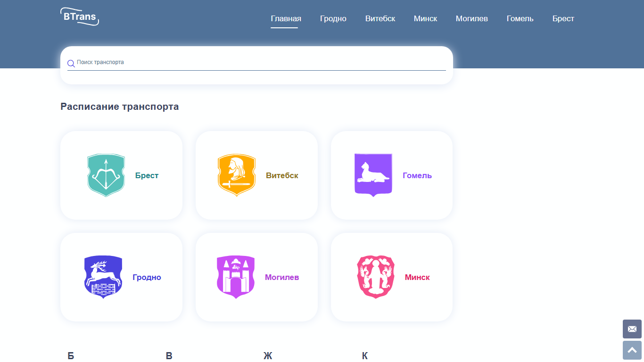644x362 pixels.
Task: Click the Mogilev castle coat of arms
Action: tap(236, 277)
